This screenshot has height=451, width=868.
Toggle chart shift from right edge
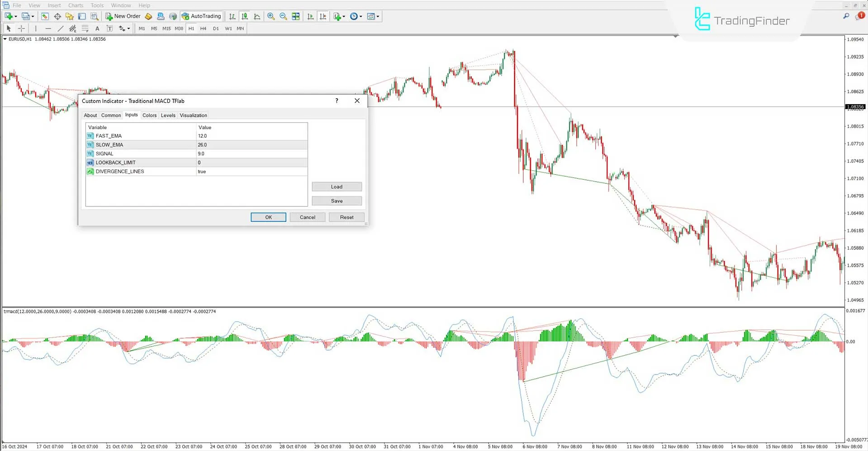click(323, 16)
